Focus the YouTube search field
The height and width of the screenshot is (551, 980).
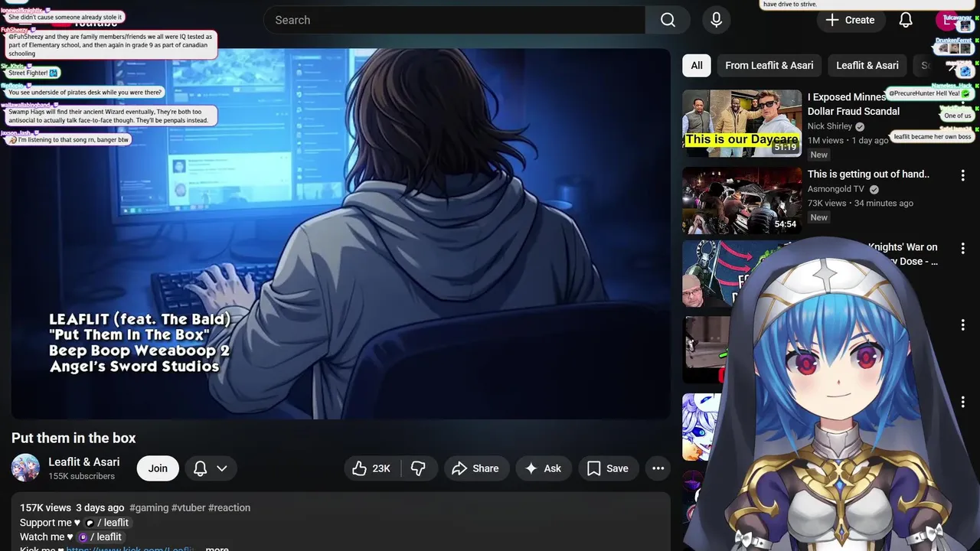point(454,20)
